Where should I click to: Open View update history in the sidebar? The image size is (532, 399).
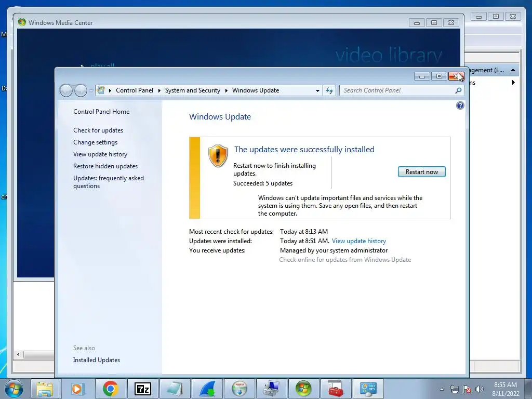point(100,154)
